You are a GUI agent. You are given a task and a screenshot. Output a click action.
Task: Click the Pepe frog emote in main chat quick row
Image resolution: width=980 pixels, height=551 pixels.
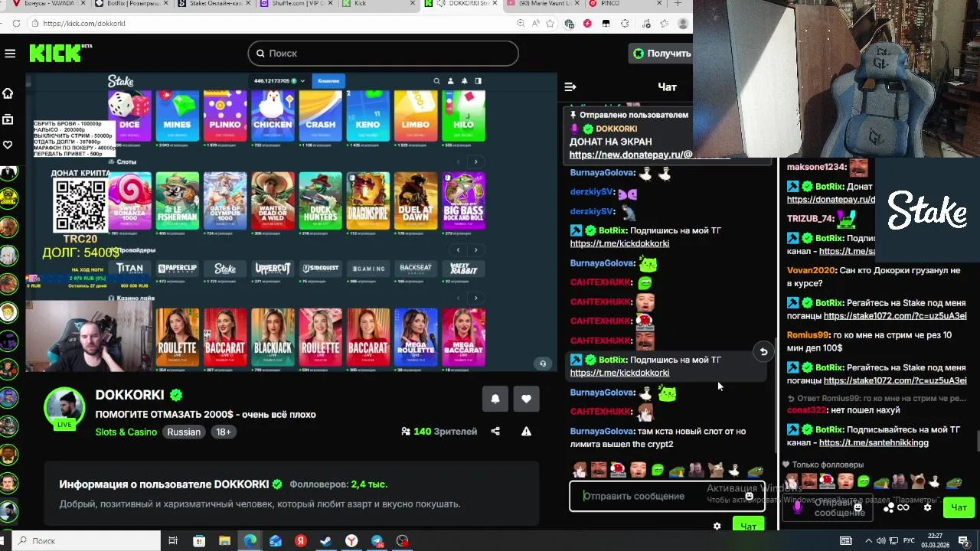coord(755,469)
